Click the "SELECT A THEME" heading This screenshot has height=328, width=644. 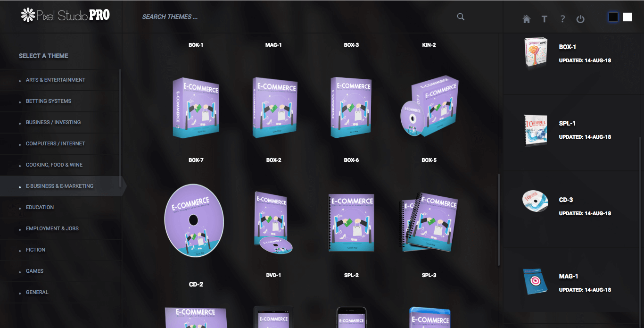[43, 56]
